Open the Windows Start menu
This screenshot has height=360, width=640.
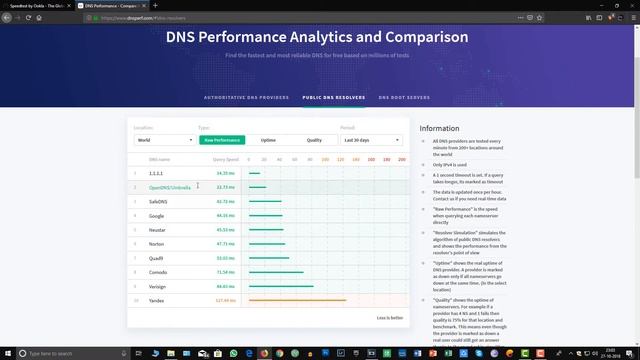coord(7,353)
